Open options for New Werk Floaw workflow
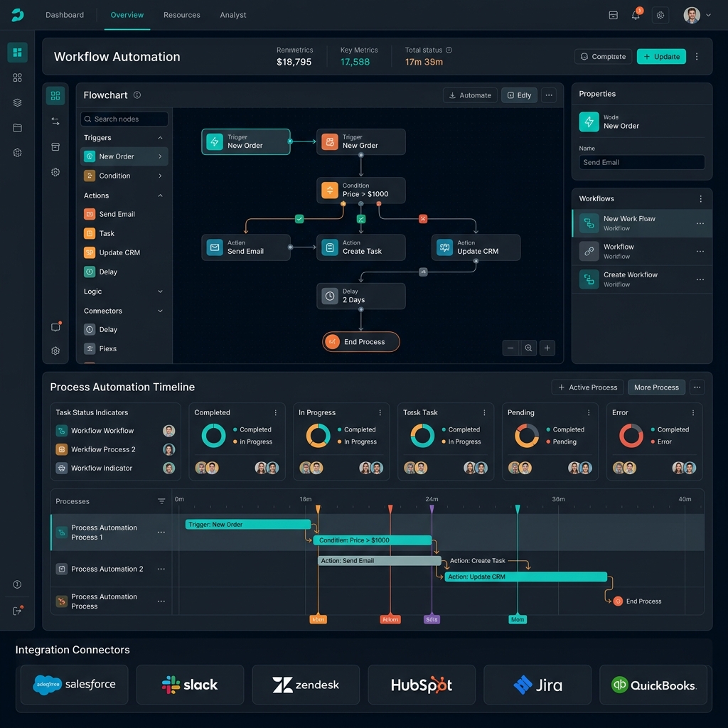This screenshot has height=728, width=728. point(700,223)
